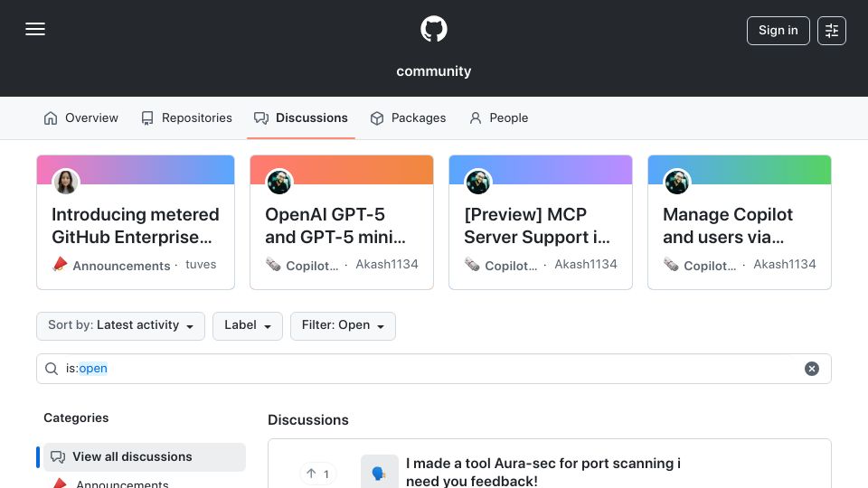The image size is (868, 488).
Task: Expand the Label filter dropdown
Action: (x=248, y=325)
